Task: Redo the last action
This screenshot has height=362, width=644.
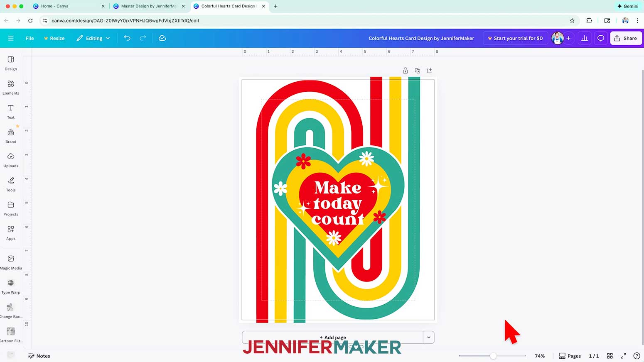Action: (143, 38)
